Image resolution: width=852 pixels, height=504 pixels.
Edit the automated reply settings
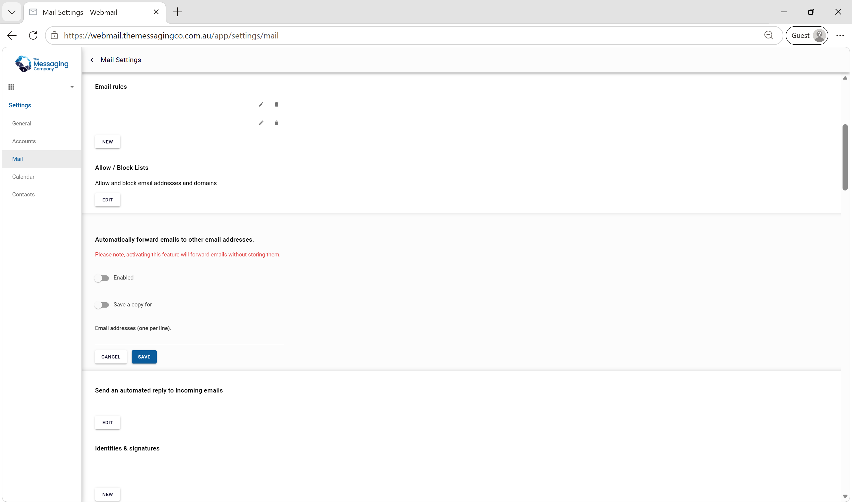(x=108, y=422)
